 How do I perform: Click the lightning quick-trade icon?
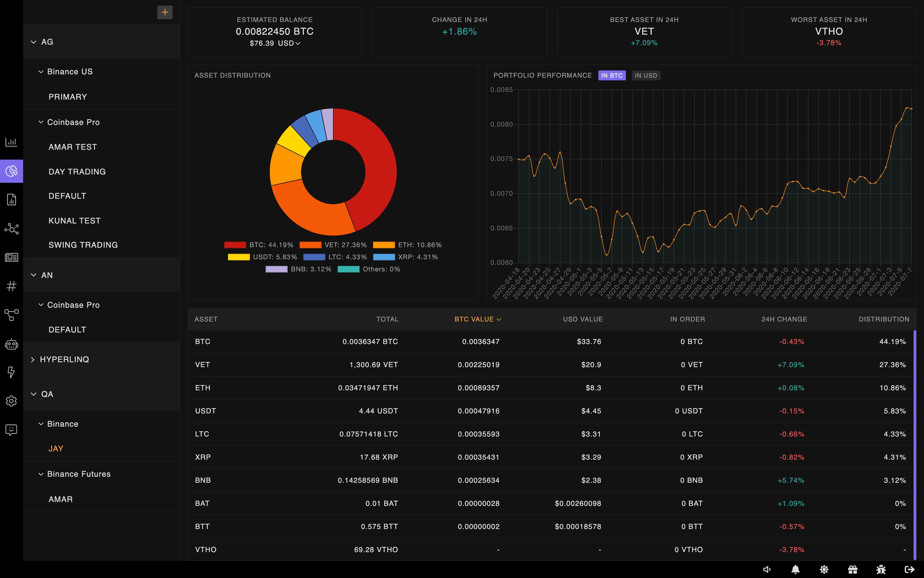pyautogui.click(x=12, y=372)
